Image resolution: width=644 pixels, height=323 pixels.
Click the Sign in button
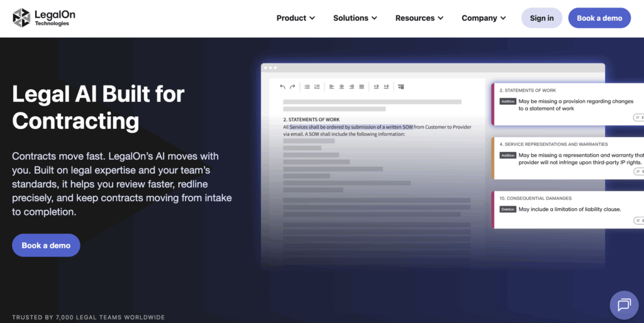point(541,18)
